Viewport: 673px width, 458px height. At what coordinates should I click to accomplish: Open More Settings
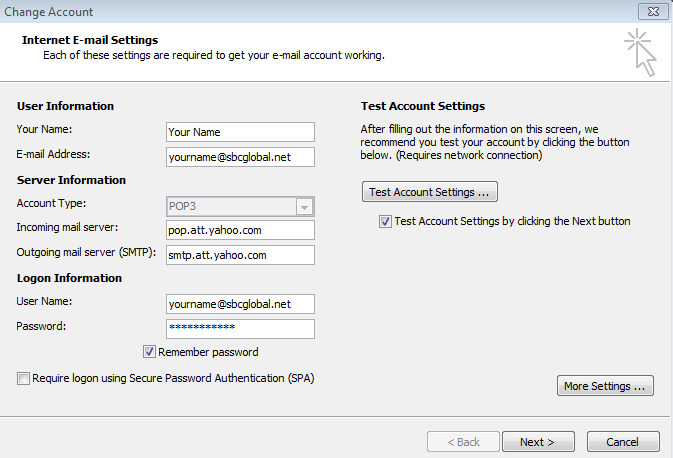[604, 386]
